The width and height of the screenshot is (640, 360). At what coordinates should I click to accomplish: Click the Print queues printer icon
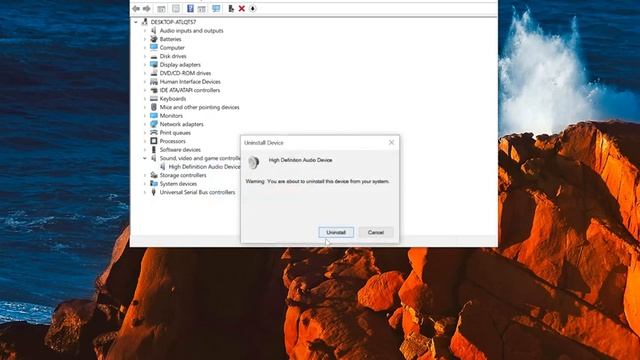pos(154,133)
